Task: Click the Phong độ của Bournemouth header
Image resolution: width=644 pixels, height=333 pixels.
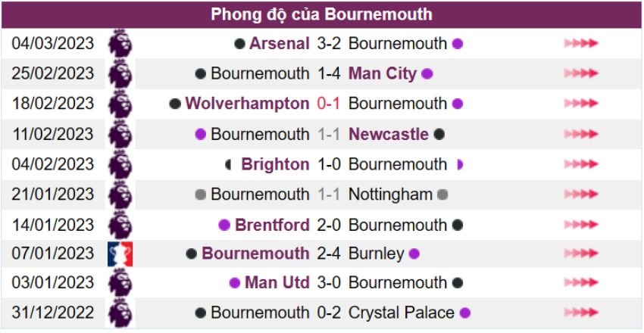Action: coord(322,14)
